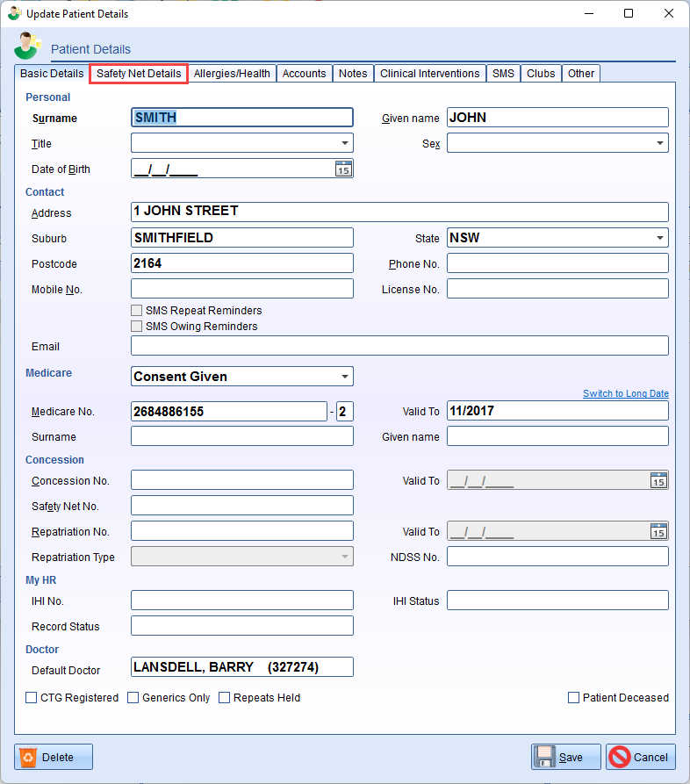
Task: Open the Sex dropdown list
Action: (658, 143)
